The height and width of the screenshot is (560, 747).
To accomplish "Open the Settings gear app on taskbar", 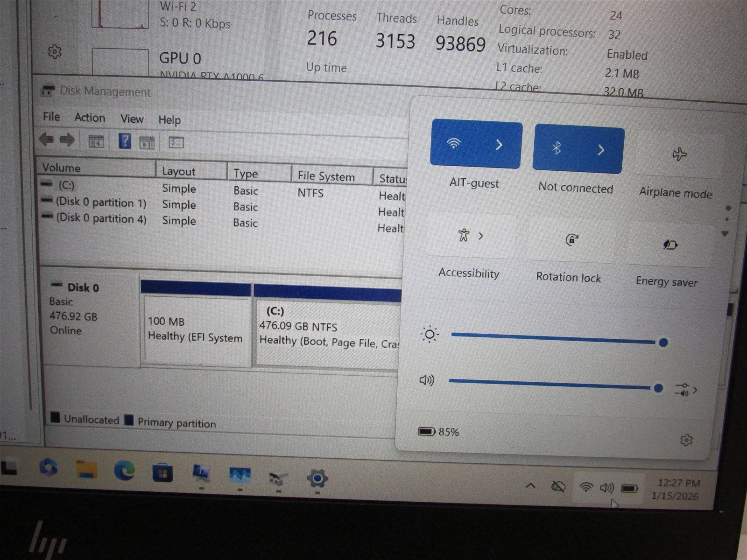I will coord(317,479).
